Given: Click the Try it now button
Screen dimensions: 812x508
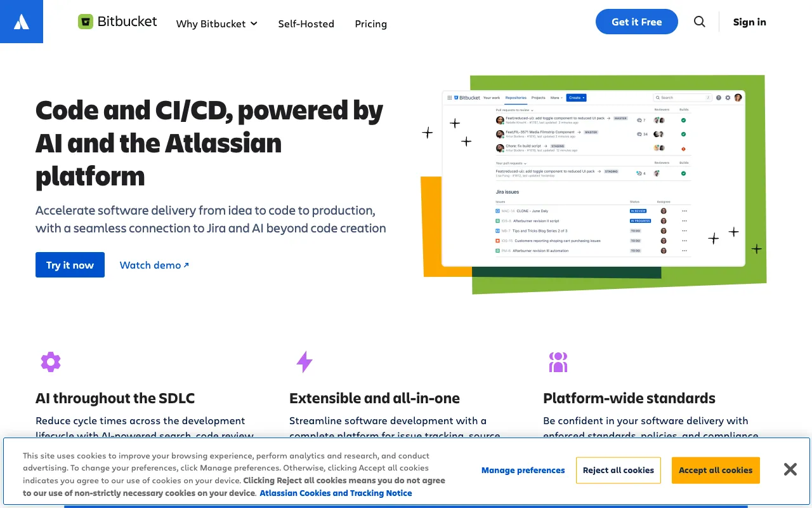Looking at the screenshot, I should tap(70, 265).
